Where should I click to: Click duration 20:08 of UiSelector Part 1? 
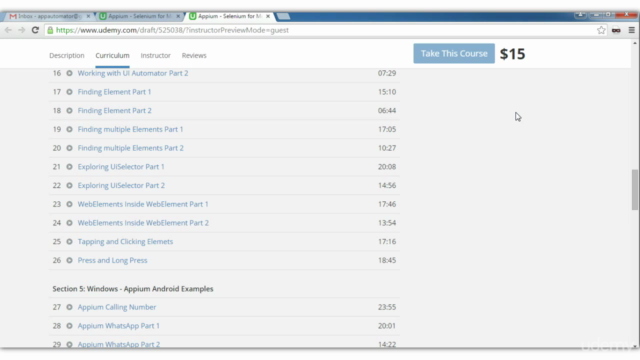387,167
